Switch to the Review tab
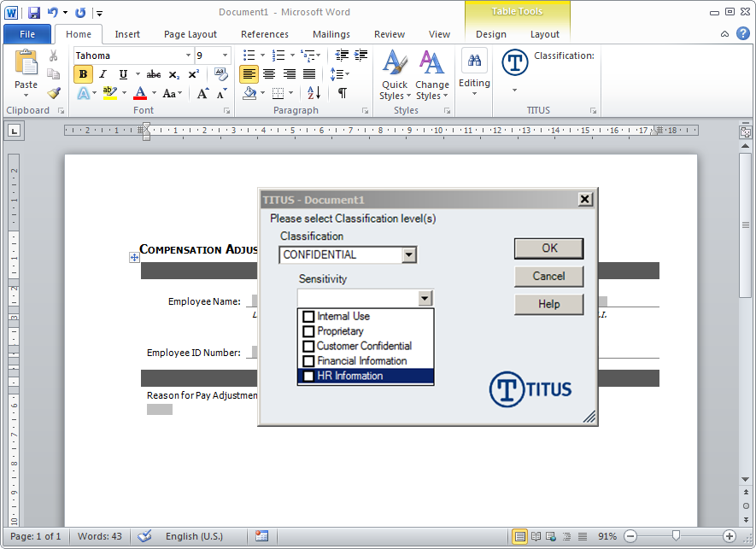This screenshot has height=549, width=756. [390, 34]
